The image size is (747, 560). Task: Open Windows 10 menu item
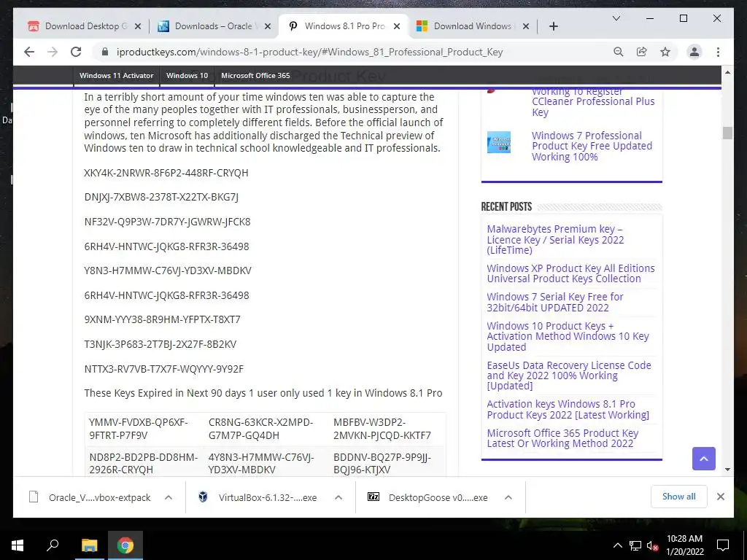click(x=187, y=75)
